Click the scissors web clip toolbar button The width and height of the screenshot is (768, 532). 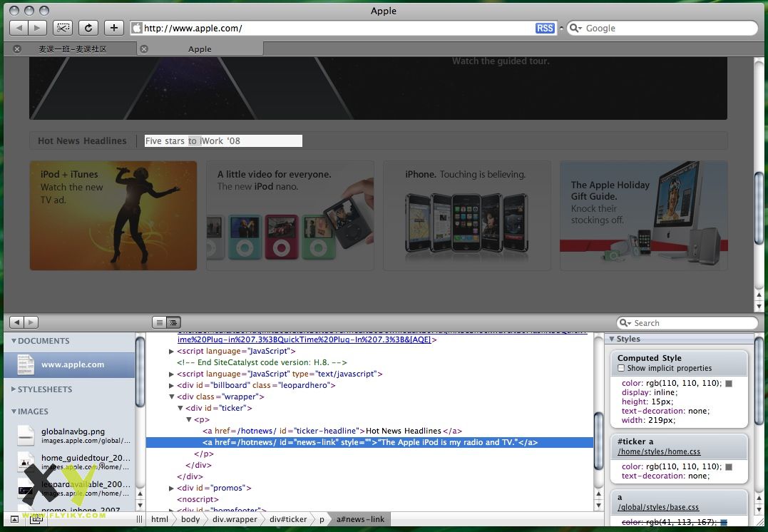pyautogui.click(x=63, y=28)
